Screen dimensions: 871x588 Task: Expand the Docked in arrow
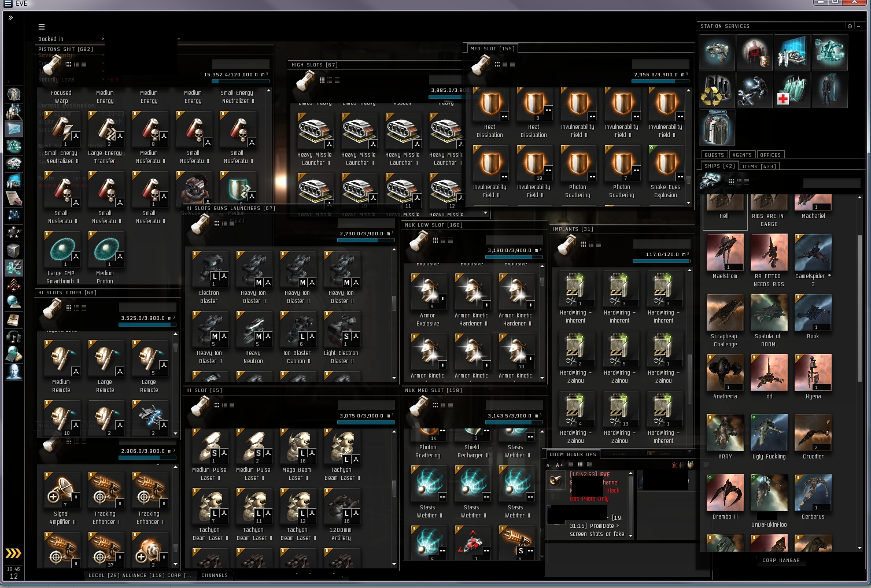coord(103,39)
